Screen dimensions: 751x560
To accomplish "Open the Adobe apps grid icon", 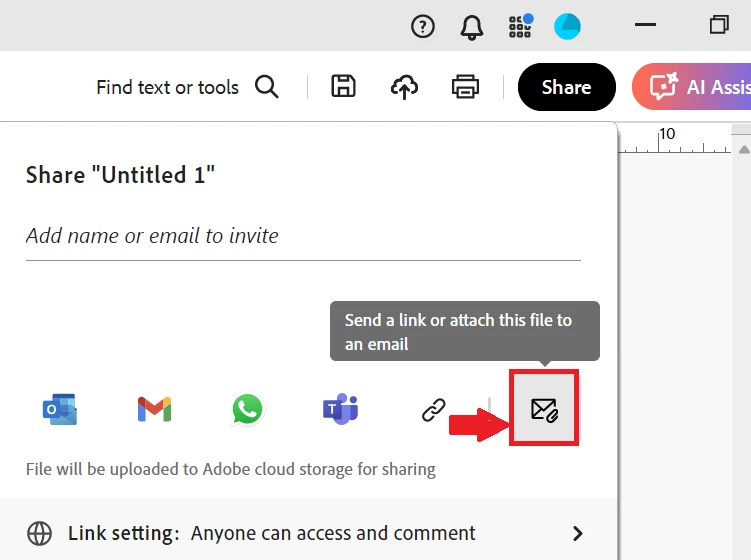I will click(521, 26).
